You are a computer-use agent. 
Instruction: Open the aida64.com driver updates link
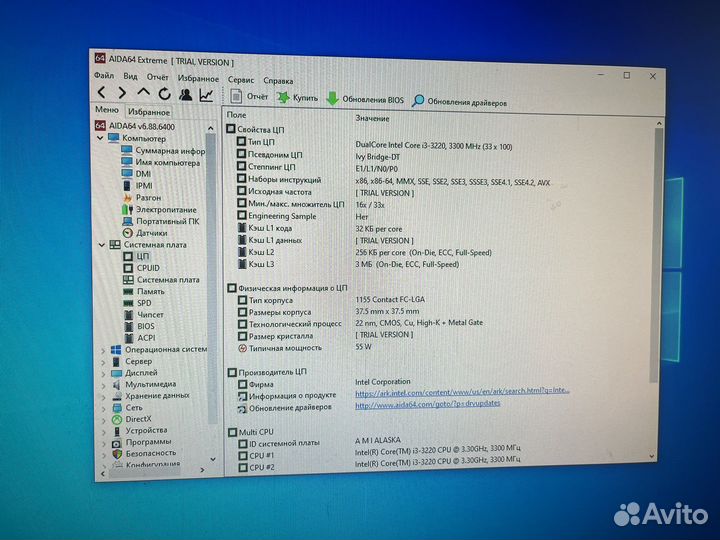(428, 404)
